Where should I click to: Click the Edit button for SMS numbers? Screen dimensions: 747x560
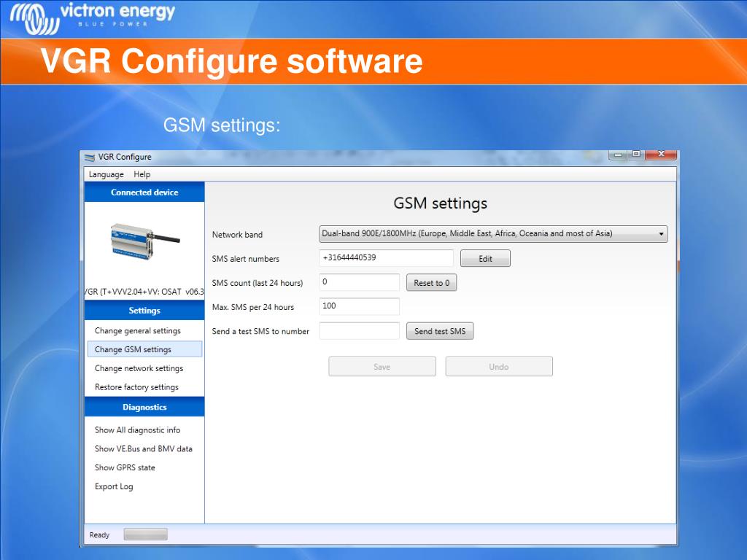coord(485,259)
